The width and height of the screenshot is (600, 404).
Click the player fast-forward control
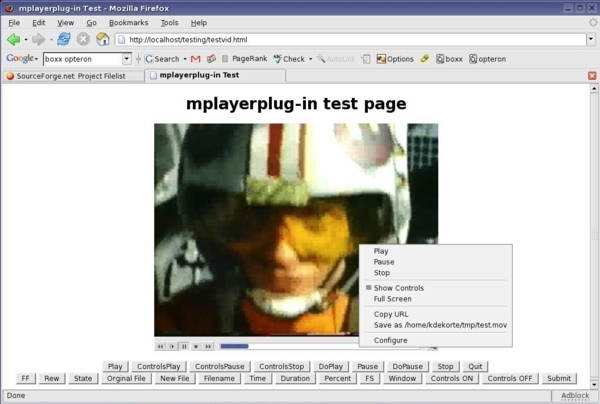pos(208,346)
